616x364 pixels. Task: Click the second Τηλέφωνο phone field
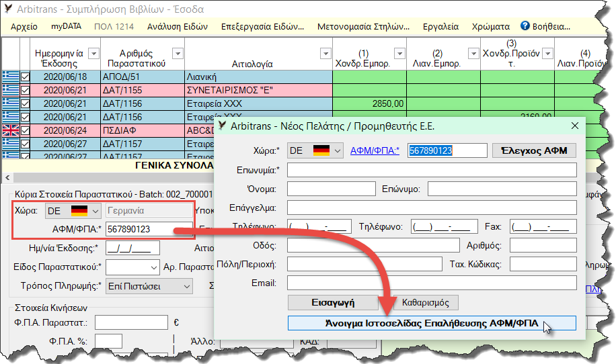pyautogui.click(x=445, y=227)
